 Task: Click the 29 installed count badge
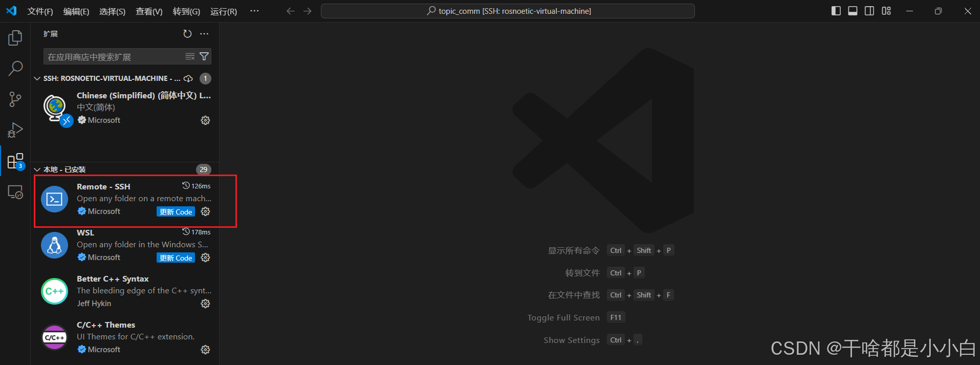pos(204,169)
